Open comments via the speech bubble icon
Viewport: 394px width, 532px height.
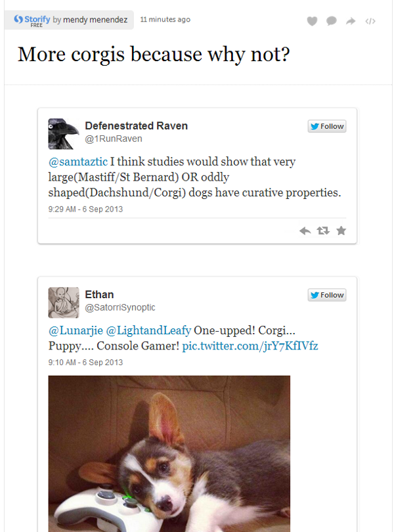coord(331,21)
